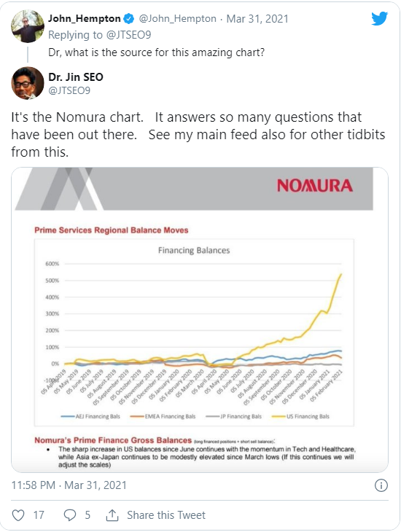401x532 pixels.
Task: Click the 5 replies count
Action: (87, 515)
